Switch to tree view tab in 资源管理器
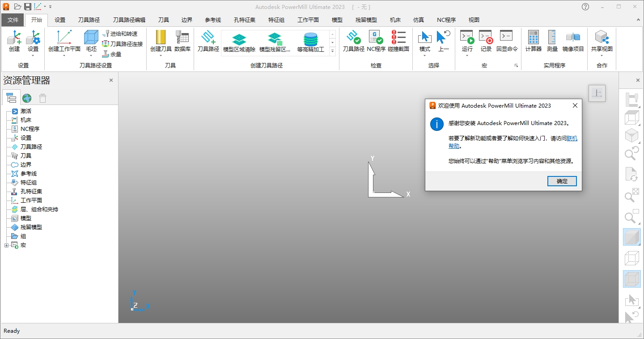644x339 pixels. (11, 98)
